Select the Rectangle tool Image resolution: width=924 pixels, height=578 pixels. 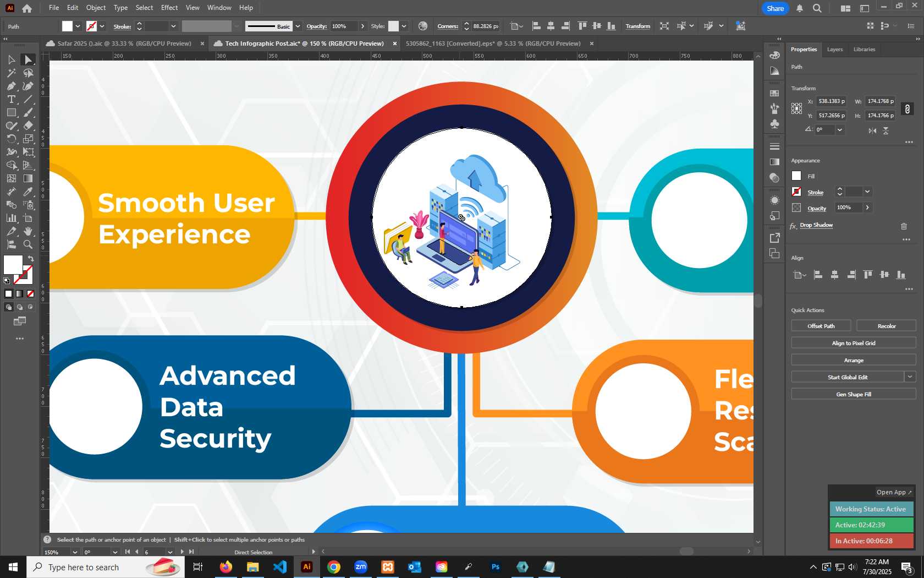point(11,112)
